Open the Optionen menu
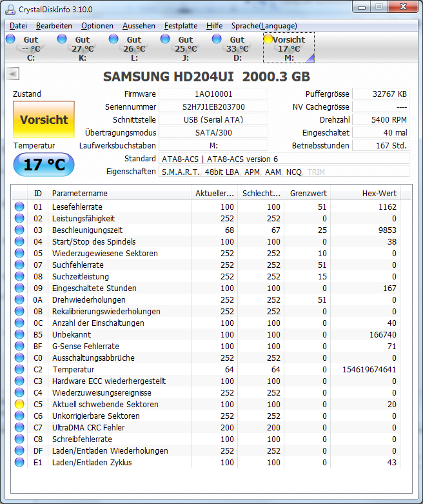 tap(97, 26)
